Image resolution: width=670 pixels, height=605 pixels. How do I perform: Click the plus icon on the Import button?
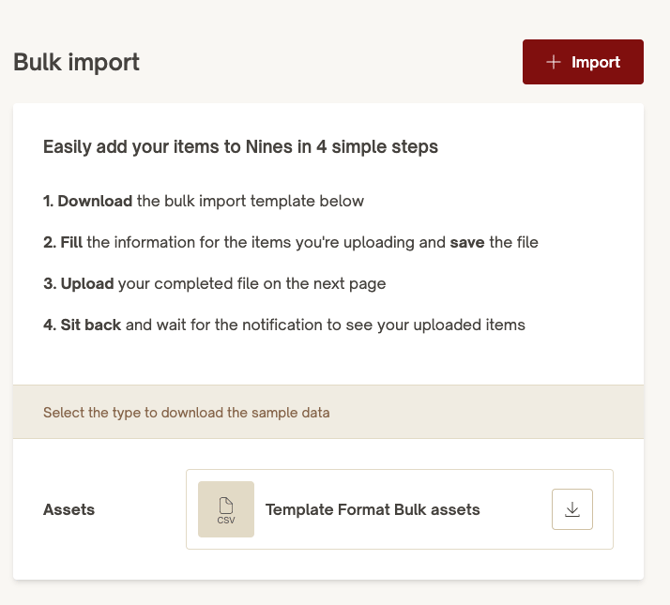click(x=553, y=62)
